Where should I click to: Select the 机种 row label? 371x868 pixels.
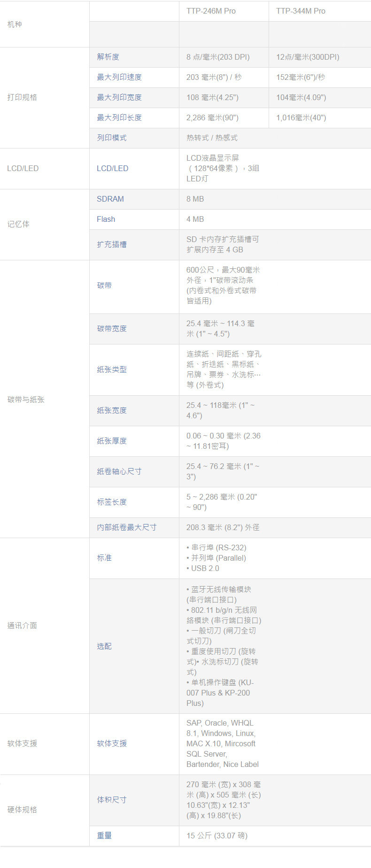point(15,24)
